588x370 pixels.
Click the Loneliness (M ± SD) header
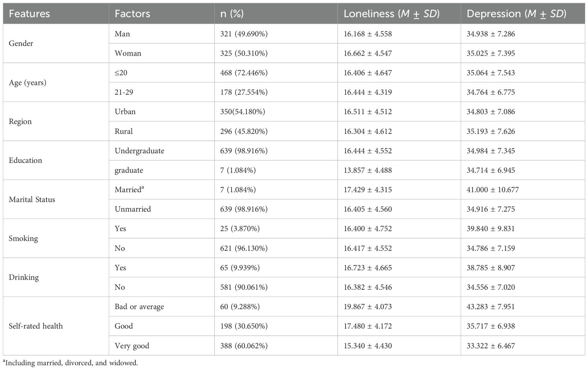pos(391,14)
